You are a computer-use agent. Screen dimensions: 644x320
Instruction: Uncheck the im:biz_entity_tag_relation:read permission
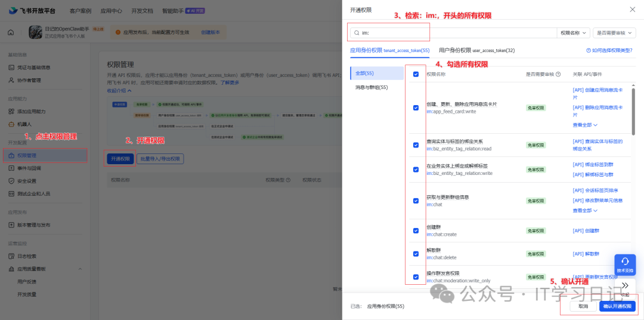point(416,145)
